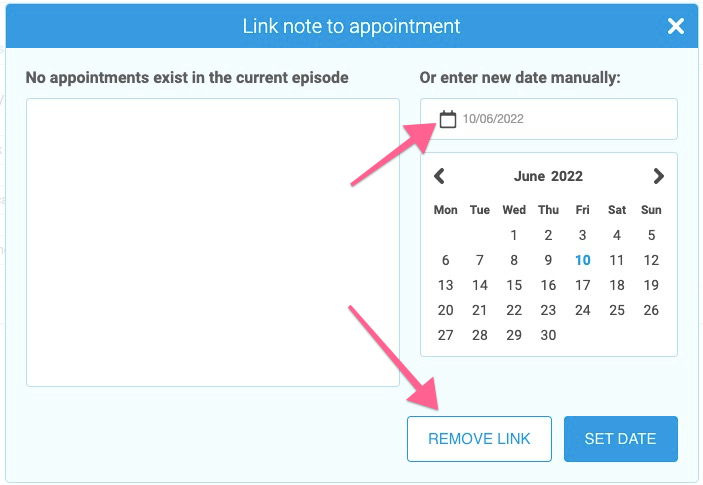The image size is (703, 485).
Task: Go to next month in calendar
Action: 658,177
